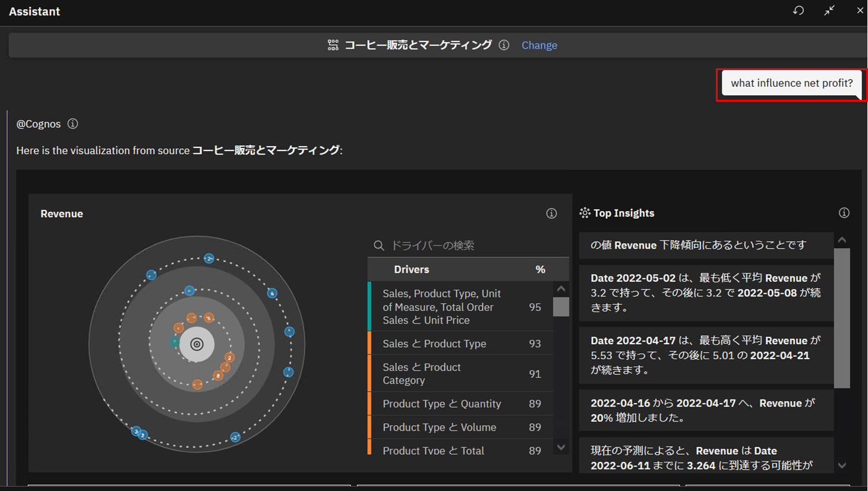Click the 'what influence net profit?' message bubble
868x491 pixels.
click(791, 83)
